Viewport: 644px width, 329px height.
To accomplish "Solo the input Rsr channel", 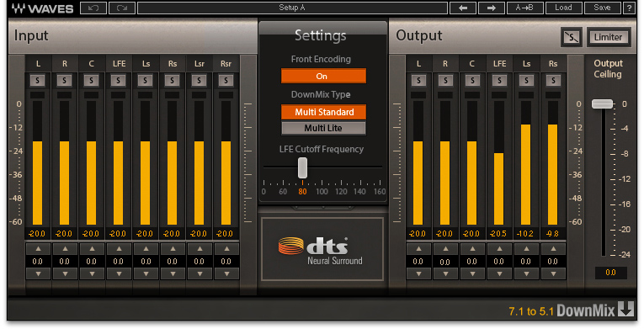I will click(x=226, y=81).
